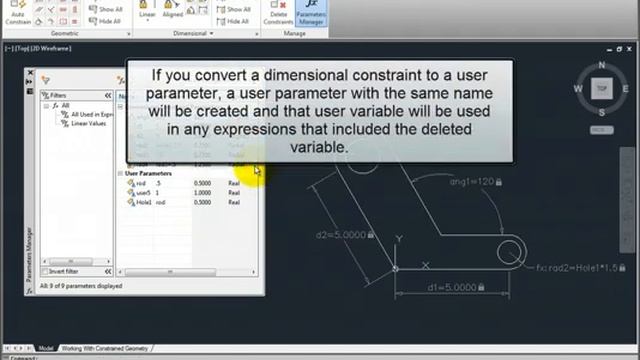This screenshot has height=360, width=640.
Task: Click user5 value 1.0000
Action: 202,193
